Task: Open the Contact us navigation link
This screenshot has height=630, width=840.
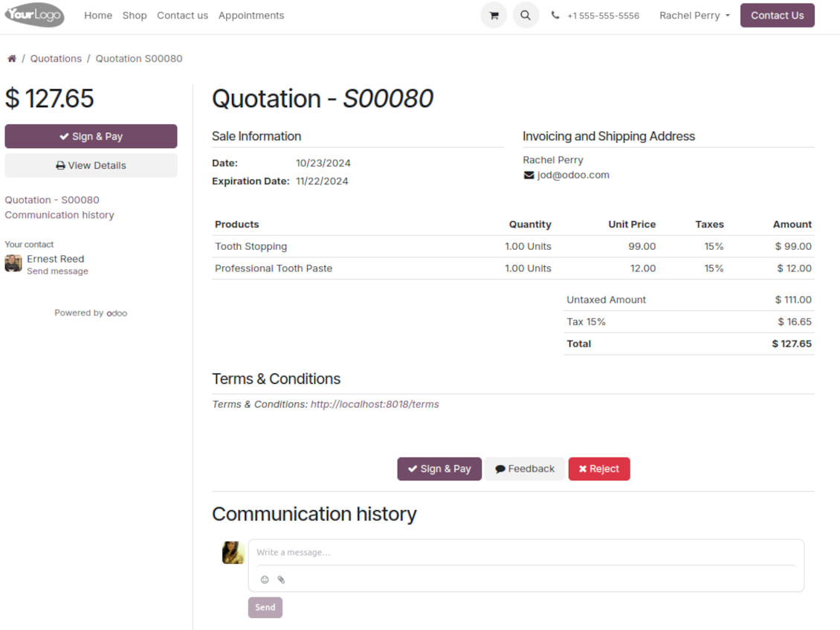Action: [182, 16]
